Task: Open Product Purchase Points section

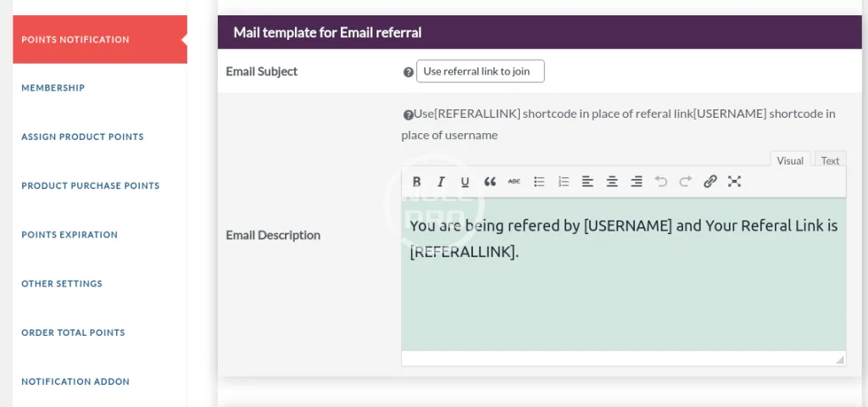Action: tap(91, 186)
